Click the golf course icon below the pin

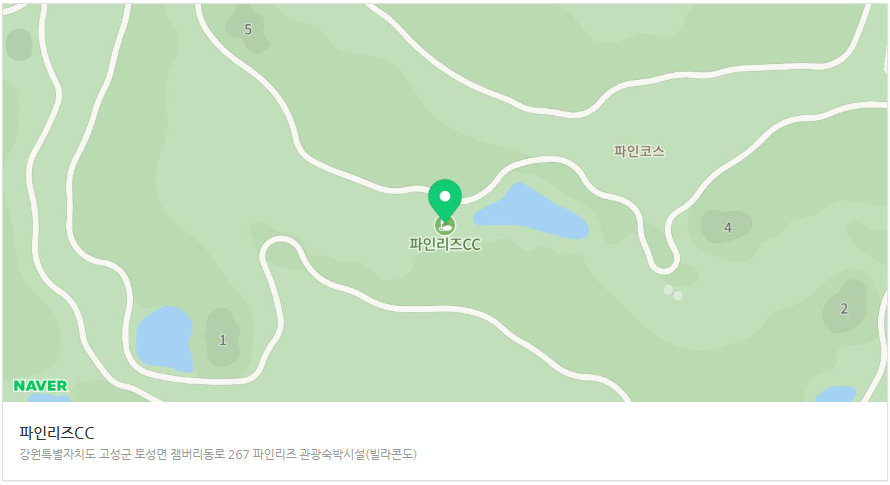pyautogui.click(x=445, y=225)
